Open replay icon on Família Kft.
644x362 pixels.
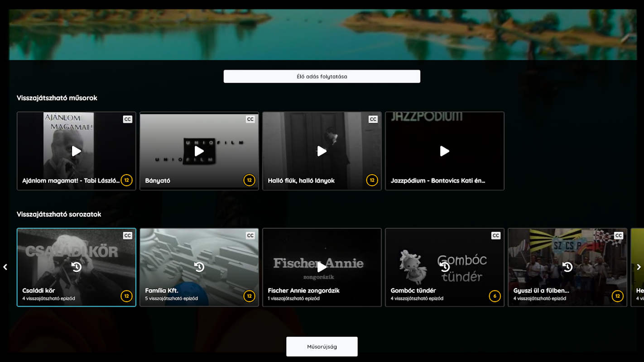[199, 267]
